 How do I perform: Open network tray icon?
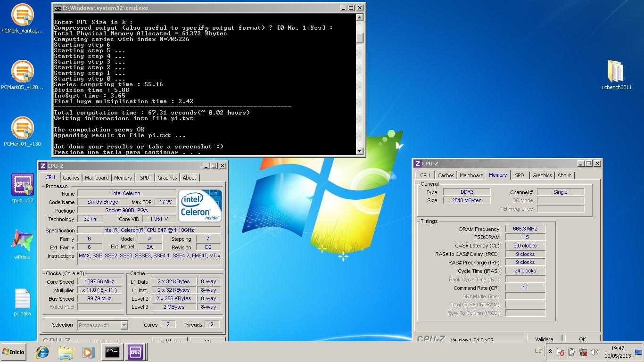pos(583,352)
